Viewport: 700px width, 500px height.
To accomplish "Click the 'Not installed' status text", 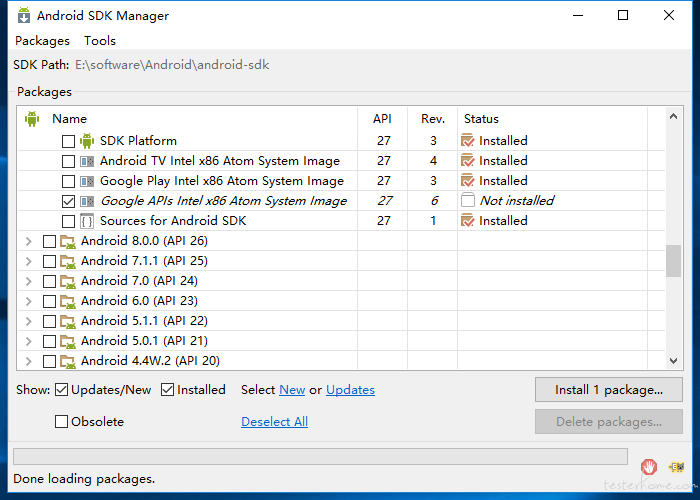I will tap(517, 201).
